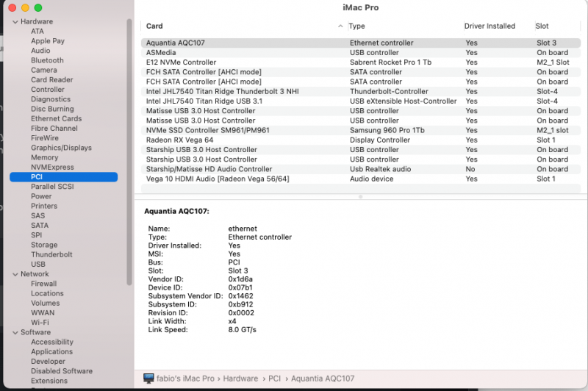Select the PCI sidebar item
588x391 pixels.
[63, 177]
